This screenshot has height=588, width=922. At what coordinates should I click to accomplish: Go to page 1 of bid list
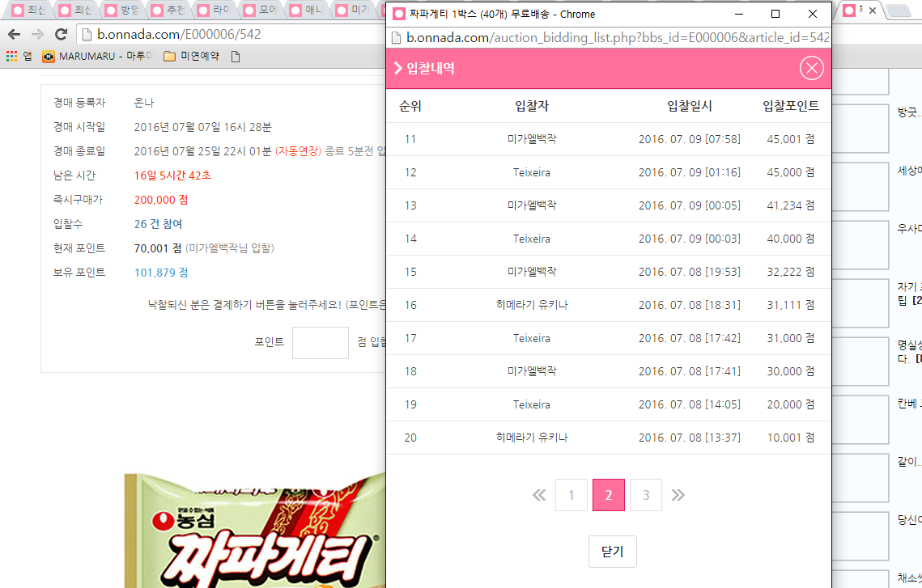pyautogui.click(x=571, y=495)
